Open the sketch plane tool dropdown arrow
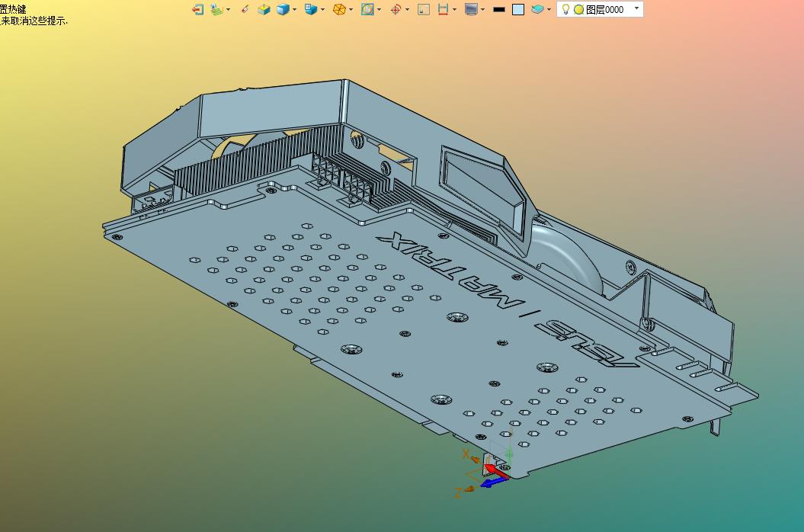This screenshot has width=804, height=532. pos(228,9)
